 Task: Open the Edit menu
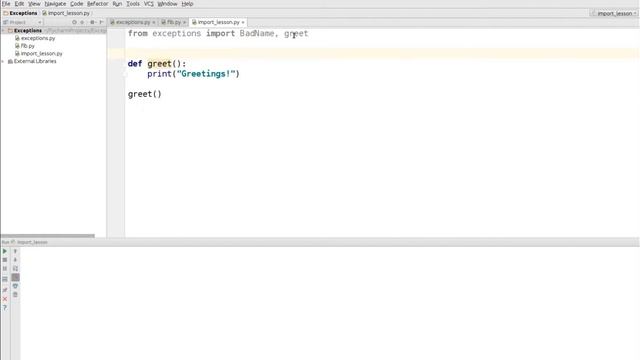pyautogui.click(x=19, y=4)
